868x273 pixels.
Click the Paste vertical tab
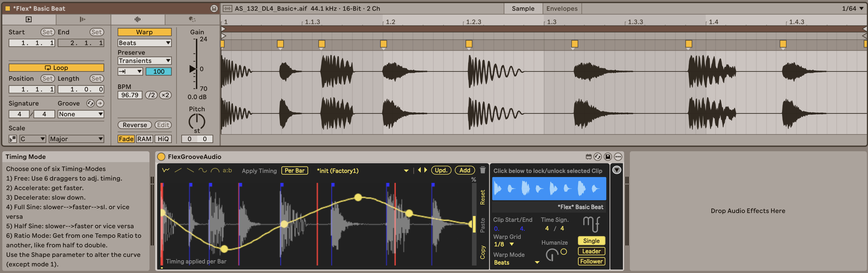pyautogui.click(x=482, y=225)
